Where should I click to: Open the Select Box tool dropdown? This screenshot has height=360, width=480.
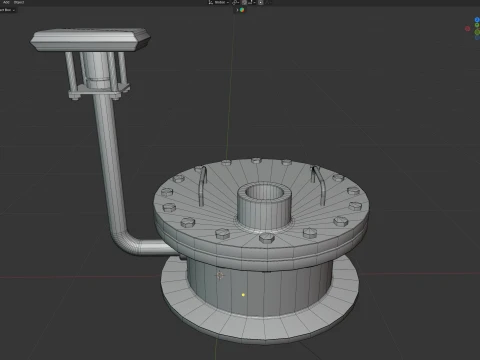click(7, 10)
